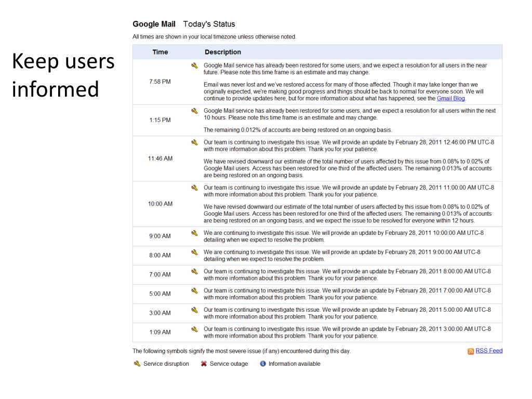Click the wrench icon in the 10:00 AM row

click(x=194, y=188)
